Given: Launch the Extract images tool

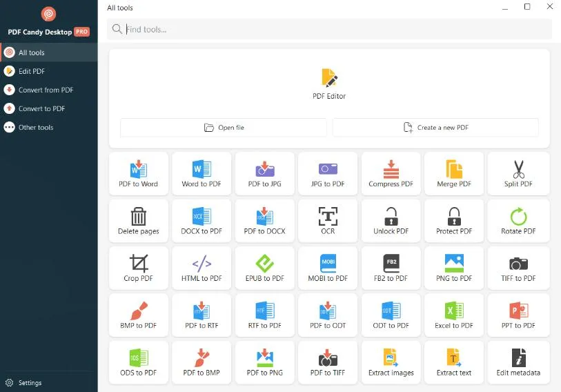Looking at the screenshot, I should point(391,362).
